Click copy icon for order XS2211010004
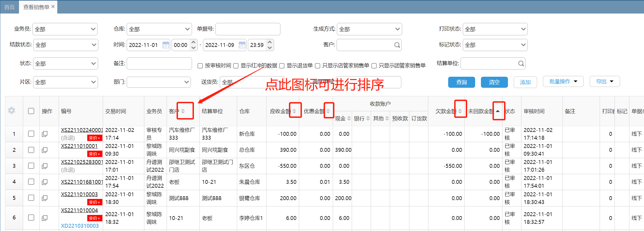 pos(45,218)
